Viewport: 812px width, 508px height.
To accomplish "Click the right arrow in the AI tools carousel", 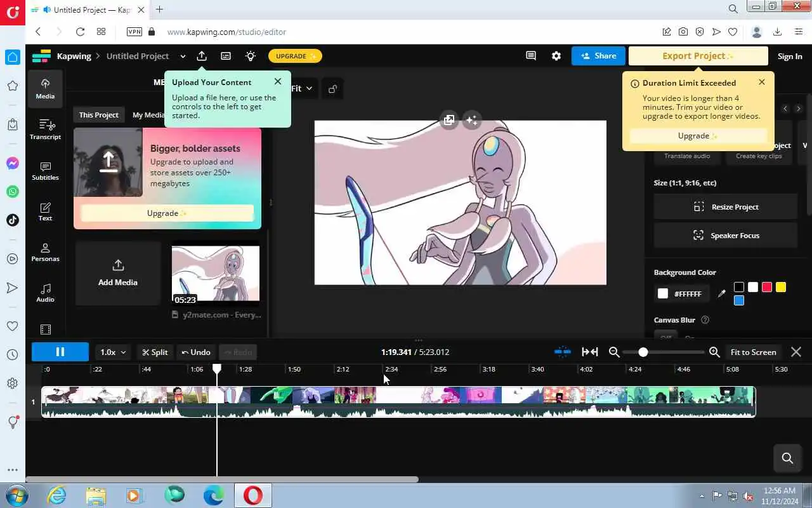I will coord(798,109).
